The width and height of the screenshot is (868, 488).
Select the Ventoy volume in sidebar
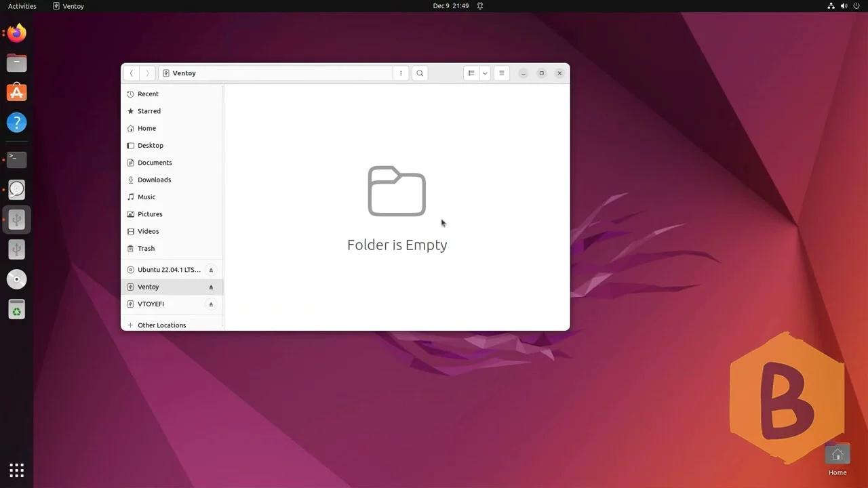pos(172,287)
